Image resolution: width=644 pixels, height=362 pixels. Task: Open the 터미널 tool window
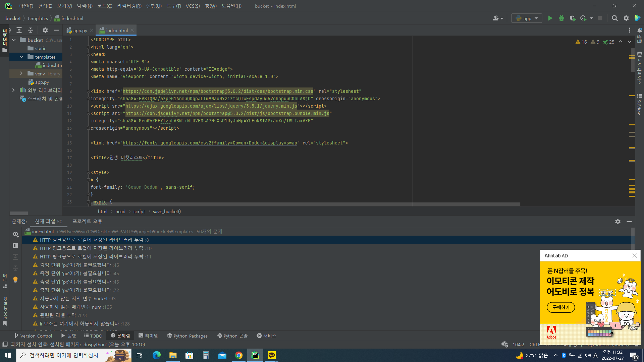pyautogui.click(x=148, y=336)
